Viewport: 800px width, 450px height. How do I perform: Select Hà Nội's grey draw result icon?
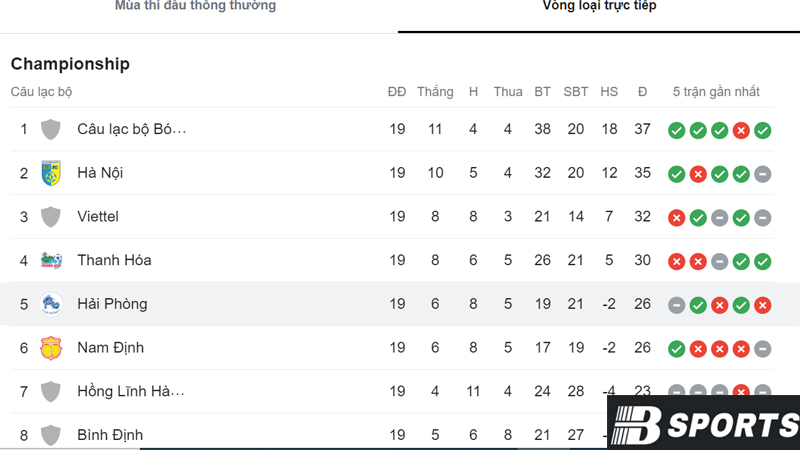tap(763, 174)
